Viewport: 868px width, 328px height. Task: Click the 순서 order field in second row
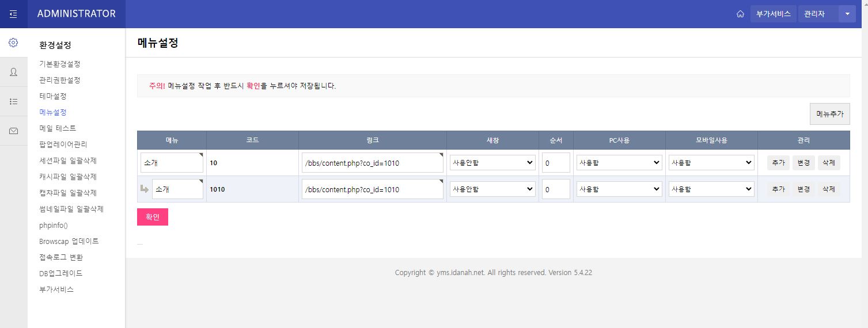coord(556,189)
